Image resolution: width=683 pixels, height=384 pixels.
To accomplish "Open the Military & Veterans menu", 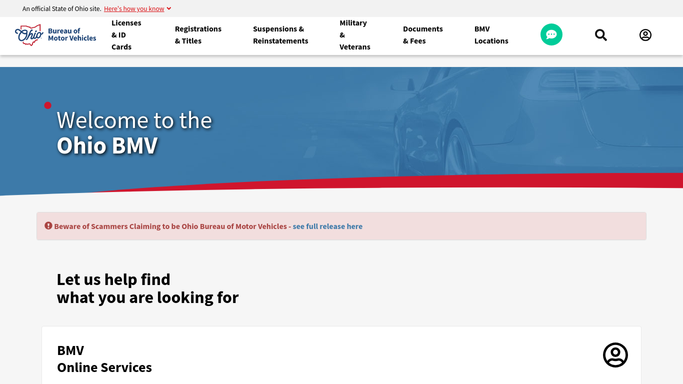I will point(355,35).
